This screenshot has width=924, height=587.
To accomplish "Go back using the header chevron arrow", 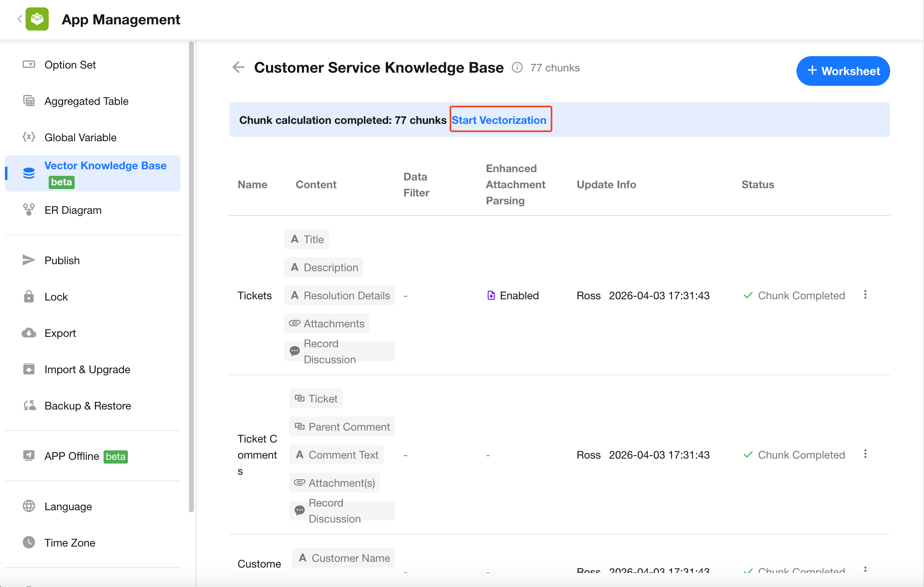I will (19, 19).
